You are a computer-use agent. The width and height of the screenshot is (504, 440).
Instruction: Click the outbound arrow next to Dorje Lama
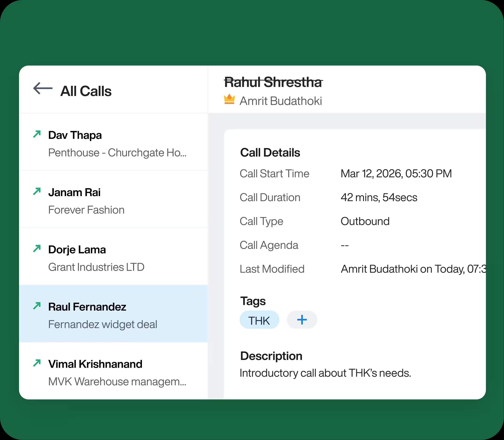pyautogui.click(x=37, y=248)
